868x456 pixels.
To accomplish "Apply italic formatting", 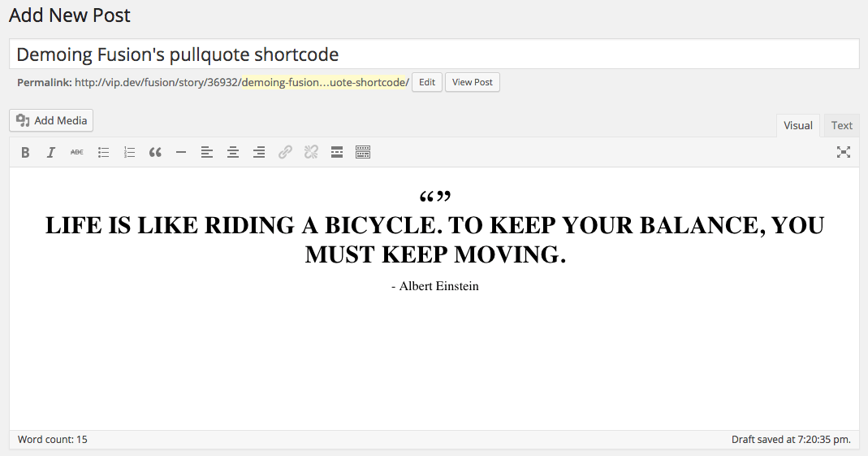I will [51, 152].
